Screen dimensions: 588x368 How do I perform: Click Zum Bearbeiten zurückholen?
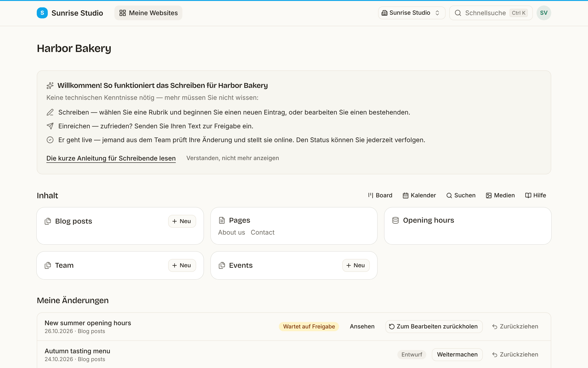434,327
